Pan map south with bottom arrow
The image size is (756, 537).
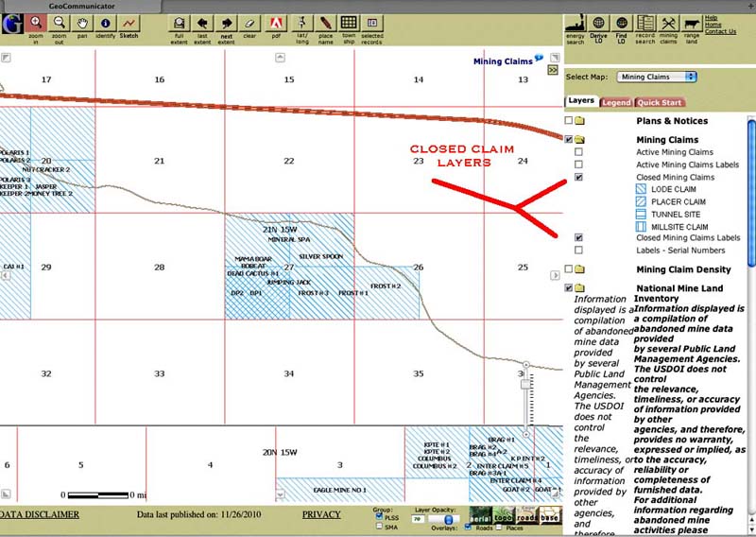tap(280, 494)
